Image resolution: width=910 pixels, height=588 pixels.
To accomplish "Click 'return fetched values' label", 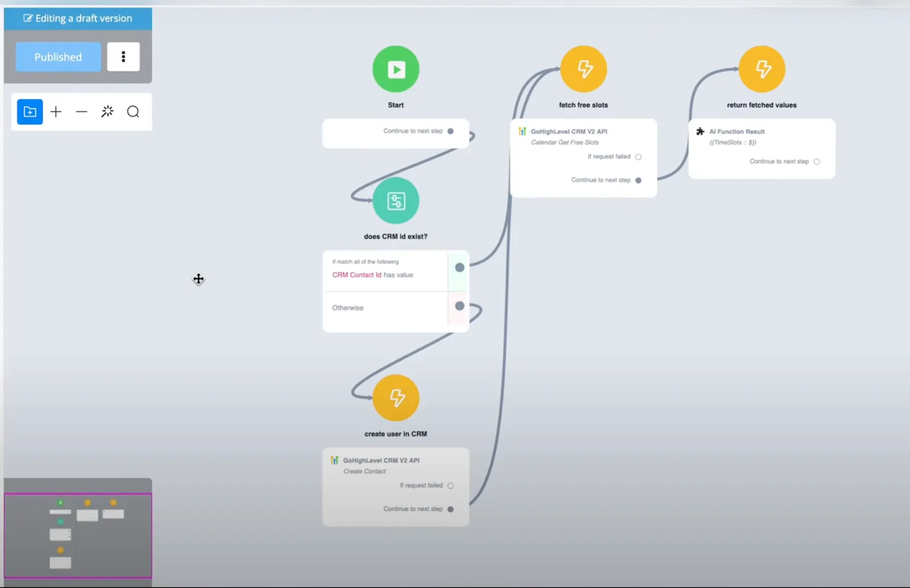I will [762, 105].
